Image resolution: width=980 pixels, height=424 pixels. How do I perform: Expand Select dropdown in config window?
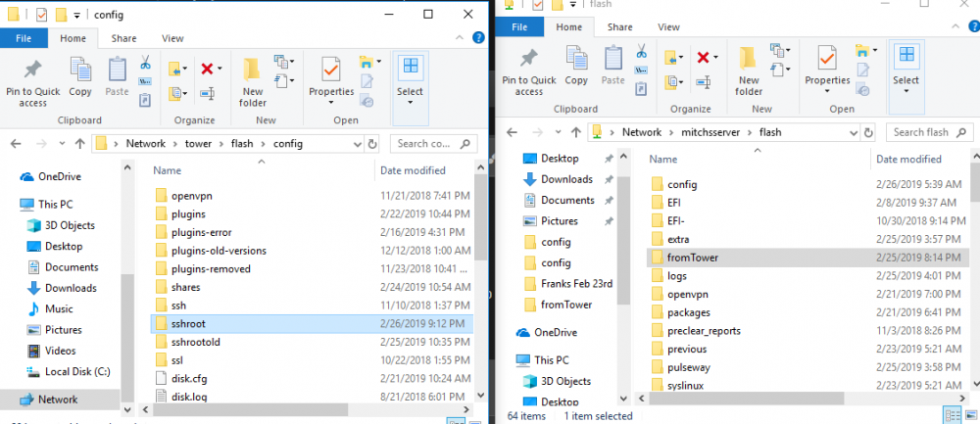[410, 103]
